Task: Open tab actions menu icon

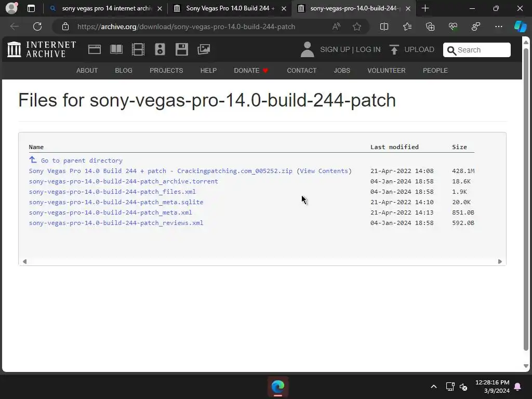Action: pyautogui.click(x=31, y=8)
